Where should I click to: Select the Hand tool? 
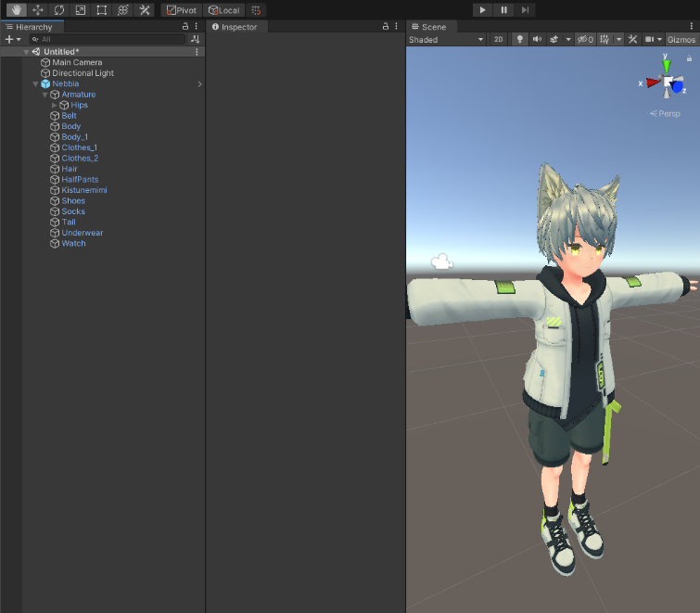tap(17, 10)
